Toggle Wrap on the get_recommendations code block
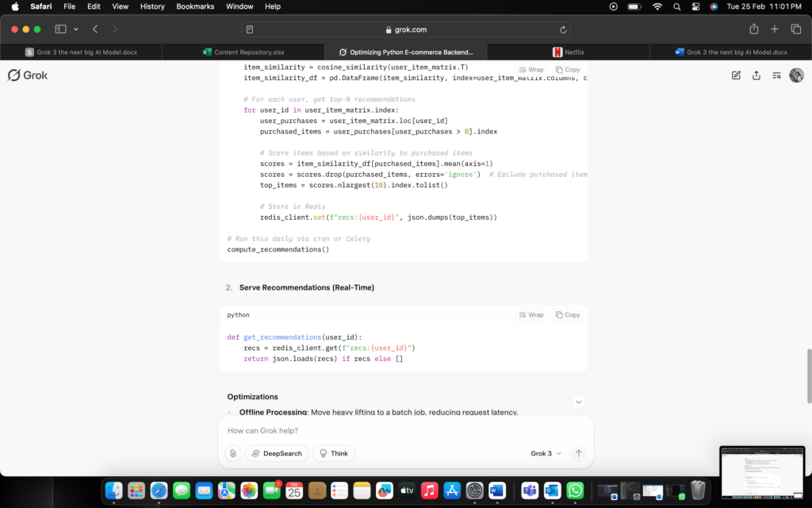812x508 pixels. tap(531, 315)
